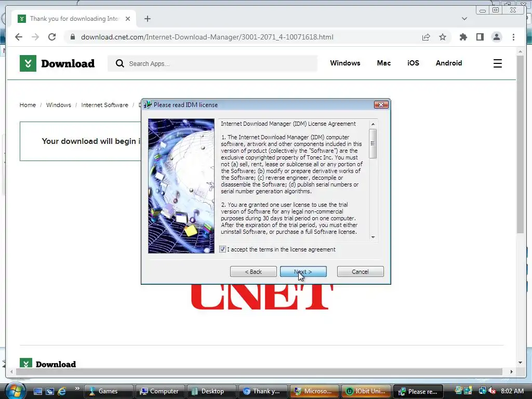
Task: Click the network tray icon
Action: [x=482, y=391]
